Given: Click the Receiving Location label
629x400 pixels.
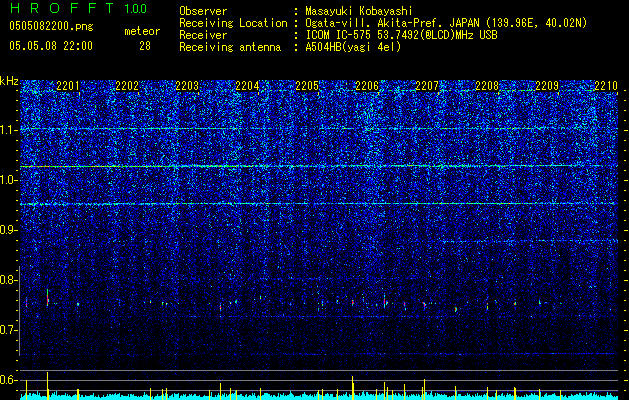Looking at the screenshot, I should point(233,24).
